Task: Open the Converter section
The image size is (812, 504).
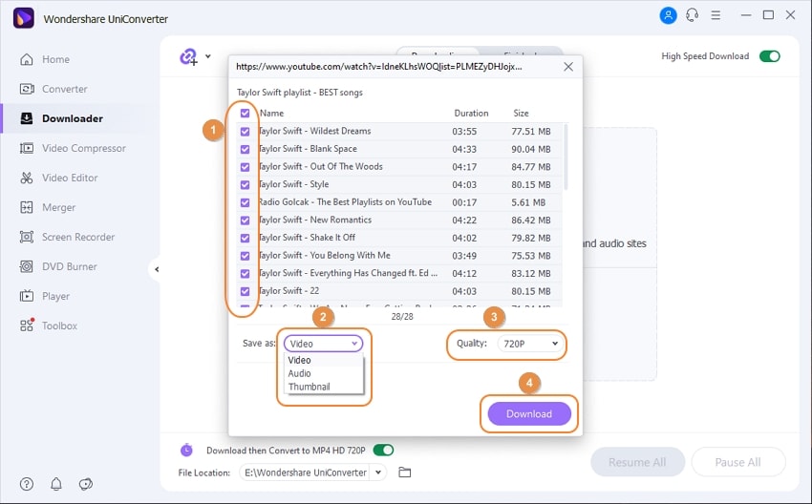Action: coord(65,89)
